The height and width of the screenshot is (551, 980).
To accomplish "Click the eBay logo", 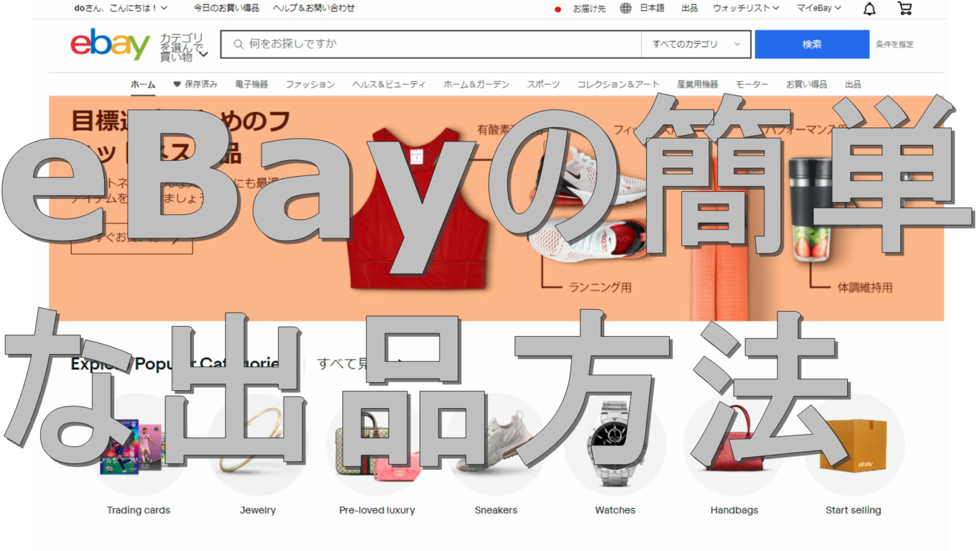I will pos(110,44).
